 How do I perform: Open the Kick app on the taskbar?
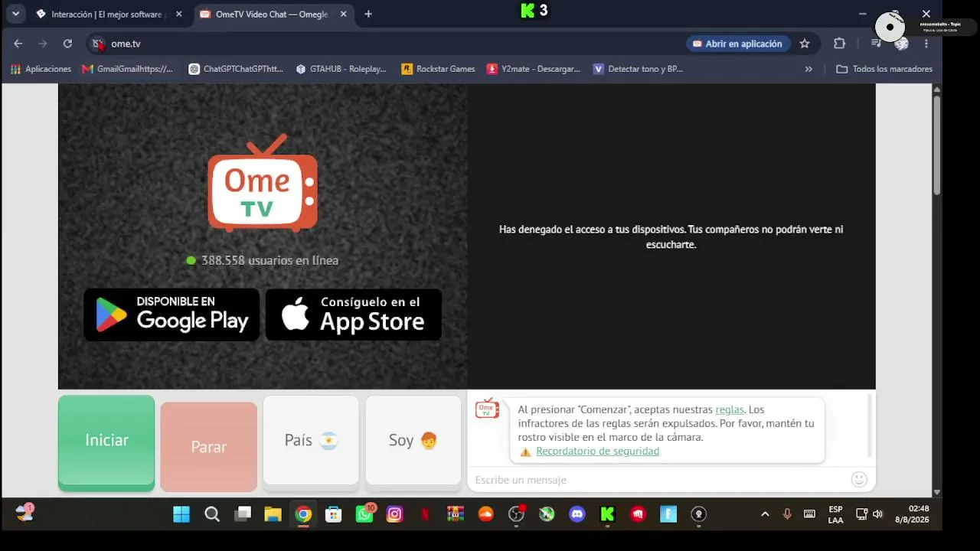[607, 514]
